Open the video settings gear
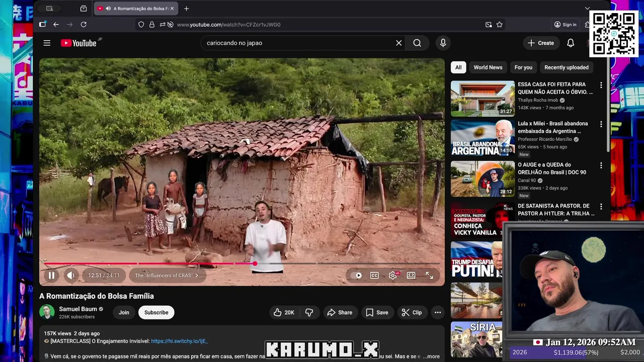 click(393, 276)
